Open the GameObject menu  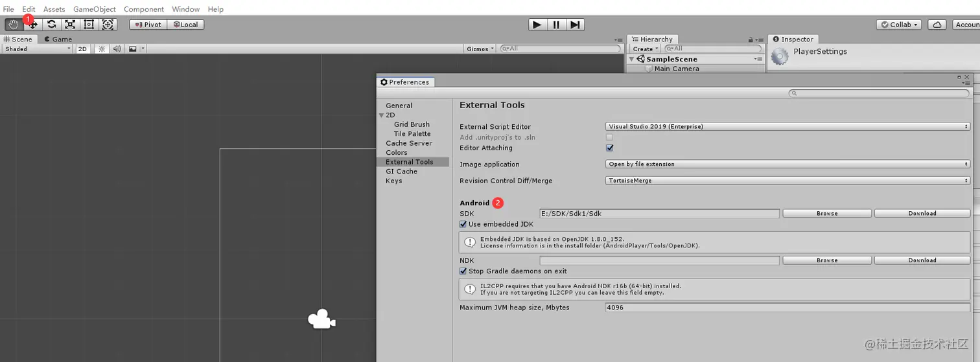[95, 9]
